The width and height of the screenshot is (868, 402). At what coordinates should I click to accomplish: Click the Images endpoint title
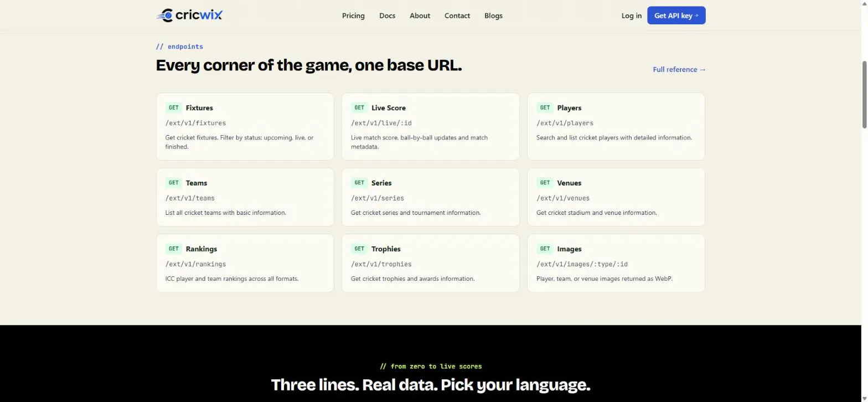[569, 249]
